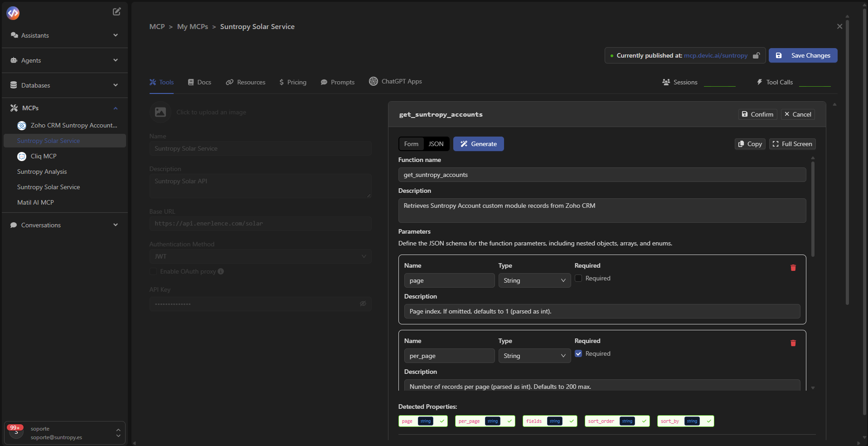Image resolution: width=868 pixels, height=446 pixels.
Task: Show the hidden API Key value
Action: (x=363, y=304)
